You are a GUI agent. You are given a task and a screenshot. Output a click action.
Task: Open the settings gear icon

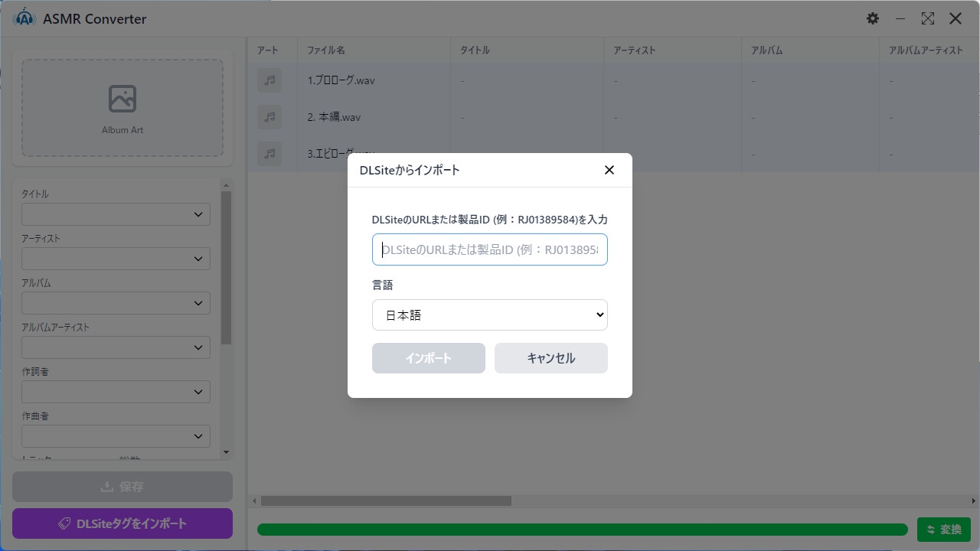click(873, 18)
